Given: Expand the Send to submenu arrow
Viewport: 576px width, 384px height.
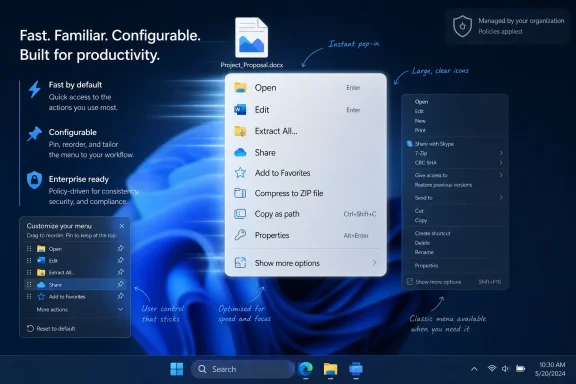Looking at the screenshot, I should point(501,198).
